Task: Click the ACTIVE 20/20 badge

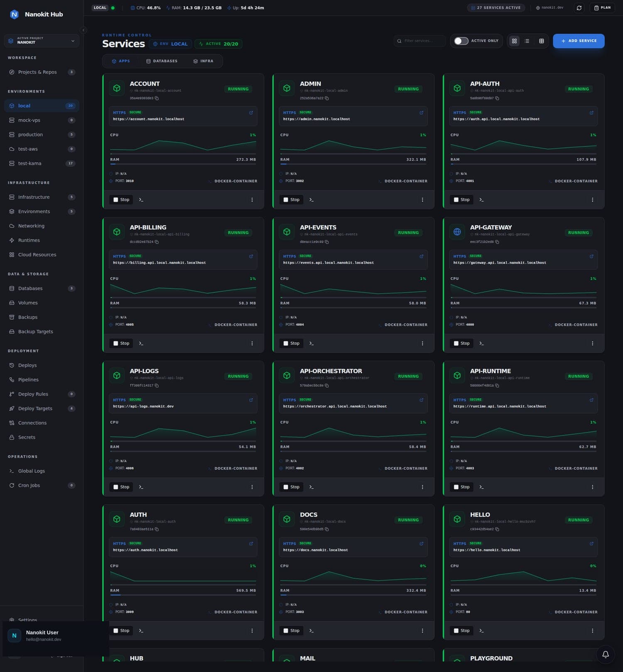Action: 218,44
